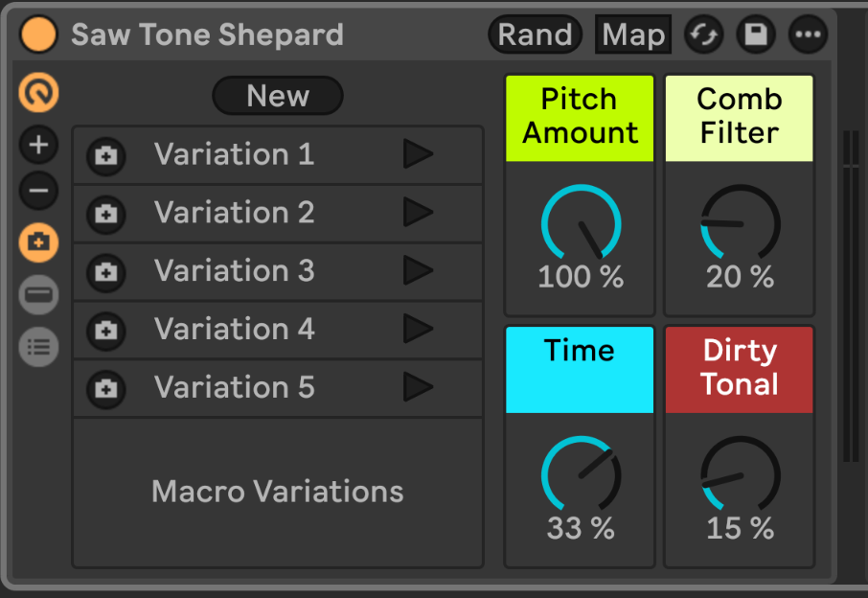This screenshot has height=598, width=868.
Task: Toggle the macro variations view icon
Action: 39,242
